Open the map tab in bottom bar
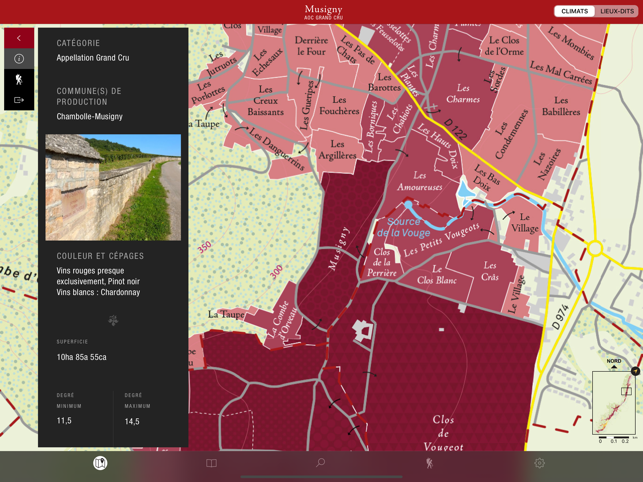Screen dimensions: 643x482 point(100,463)
